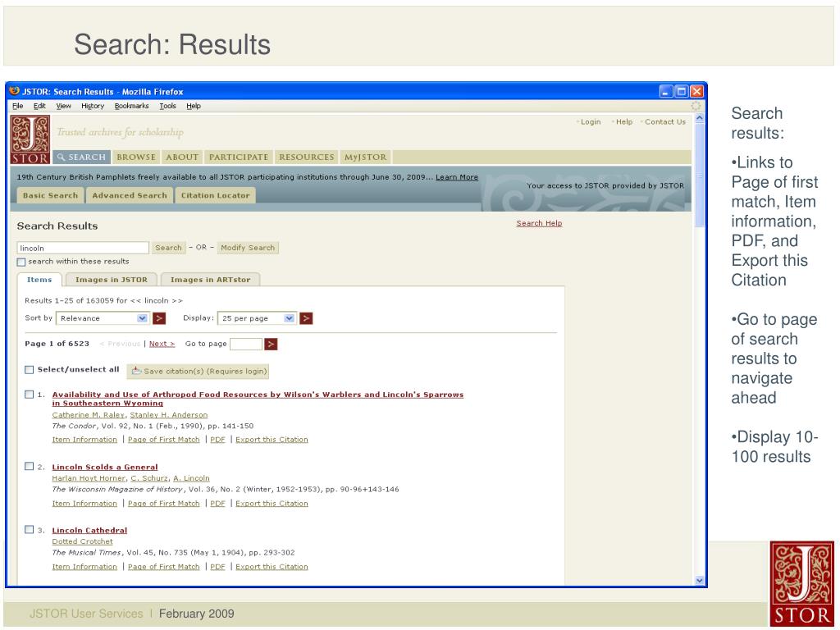
Task: Select the checkbox for Lincoln Cathedral
Action: tap(30, 529)
